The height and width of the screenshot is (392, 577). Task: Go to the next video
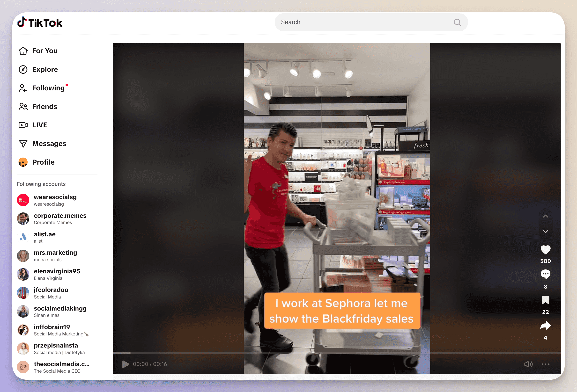coord(546,232)
